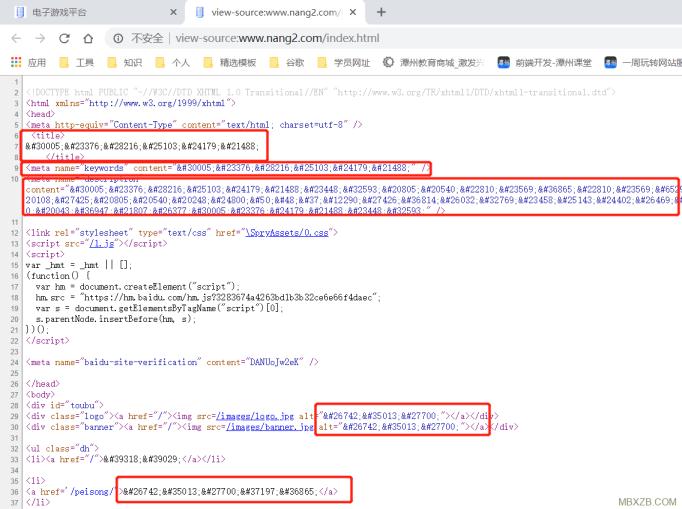Screen dimensions: 682x509
Task: Open the 工具 bookmark folder
Action: click(x=77, y=63)
